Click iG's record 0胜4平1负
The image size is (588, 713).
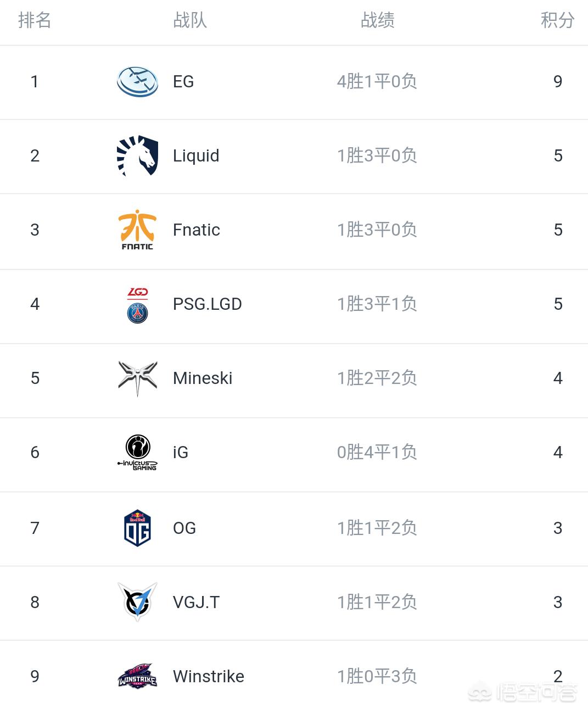[377, 452]
